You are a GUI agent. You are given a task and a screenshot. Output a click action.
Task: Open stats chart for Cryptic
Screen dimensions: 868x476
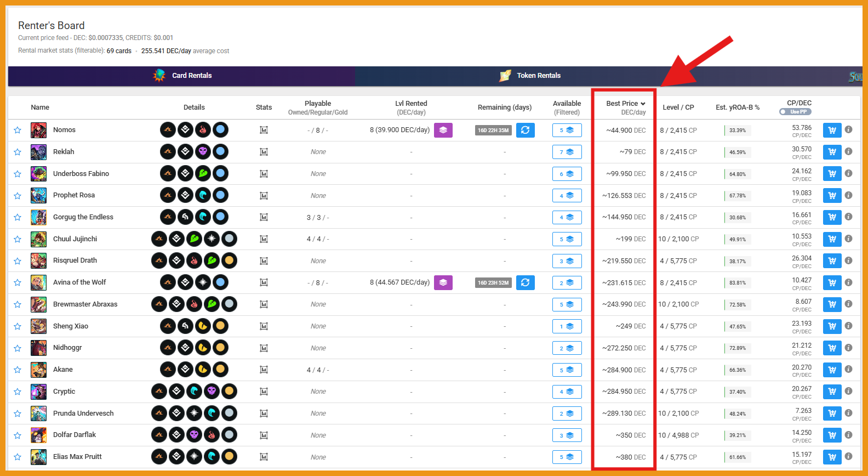(x=264, y=392)
